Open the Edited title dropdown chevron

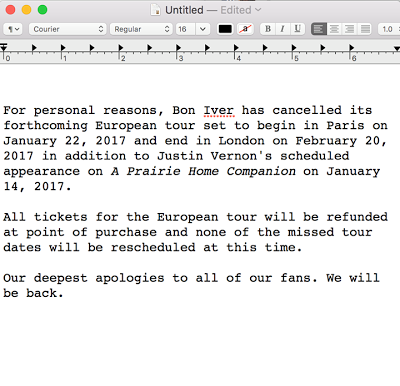coord(258,10)
